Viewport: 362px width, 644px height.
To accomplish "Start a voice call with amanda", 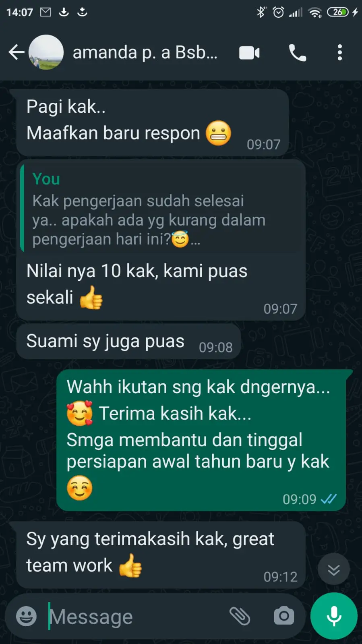I will click(x=298, y=53).
